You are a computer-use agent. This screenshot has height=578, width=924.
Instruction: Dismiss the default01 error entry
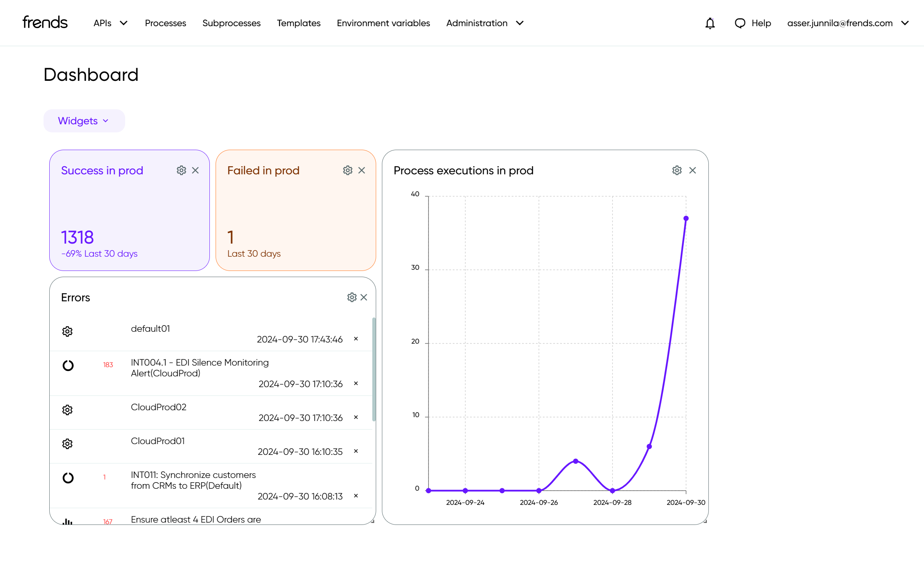(356, 339)
